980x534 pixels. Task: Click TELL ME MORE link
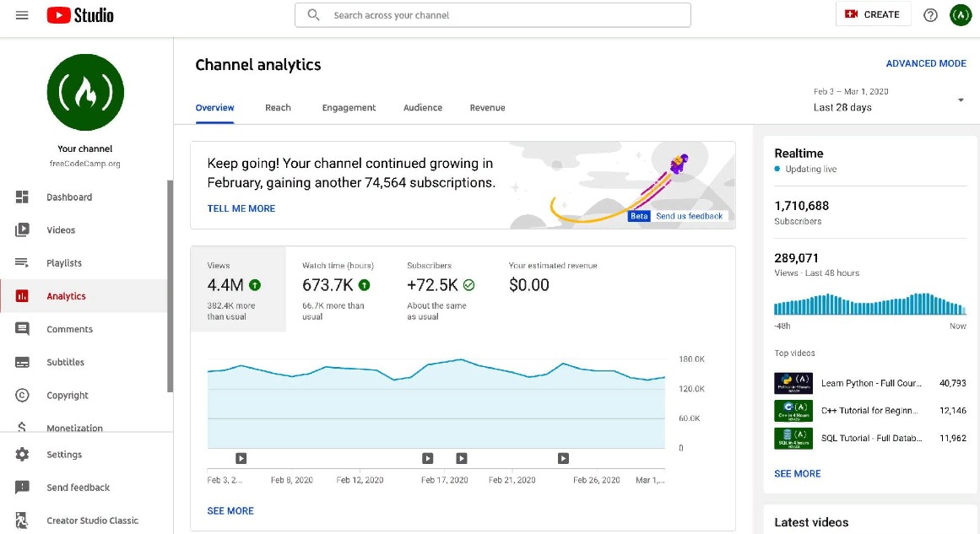[x=241, y=208]
